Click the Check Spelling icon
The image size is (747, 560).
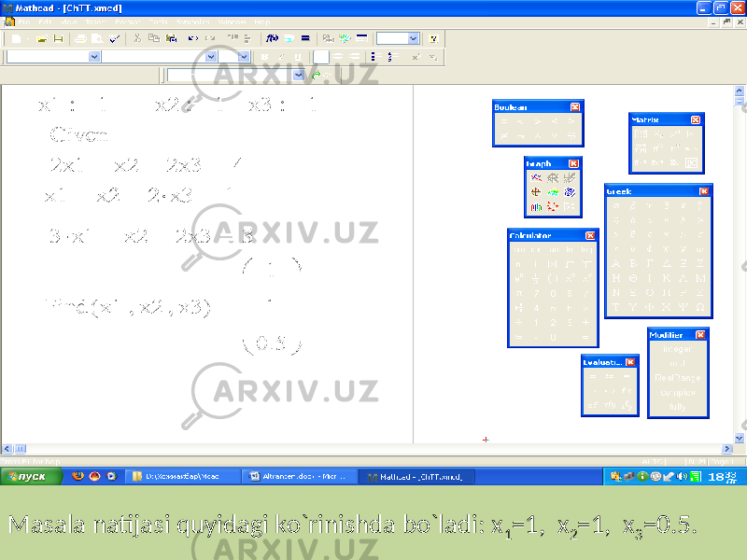114,38
